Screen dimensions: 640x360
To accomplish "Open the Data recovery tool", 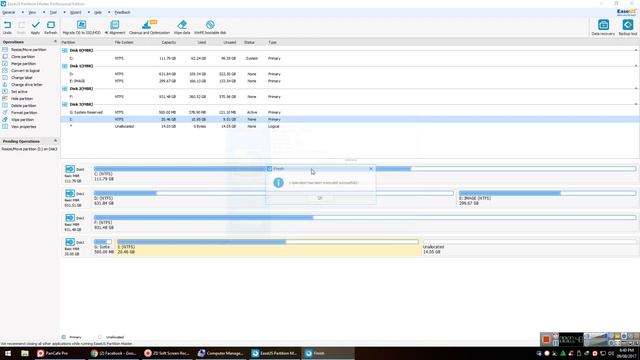I will (x=603, y=27).
